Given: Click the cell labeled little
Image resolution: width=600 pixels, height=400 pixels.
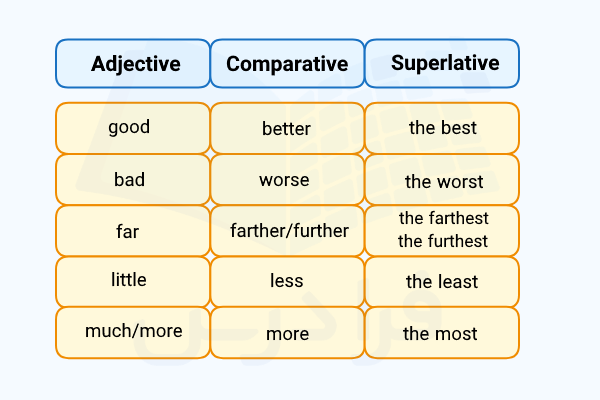Looking at the screenshot, I should 133,282.
